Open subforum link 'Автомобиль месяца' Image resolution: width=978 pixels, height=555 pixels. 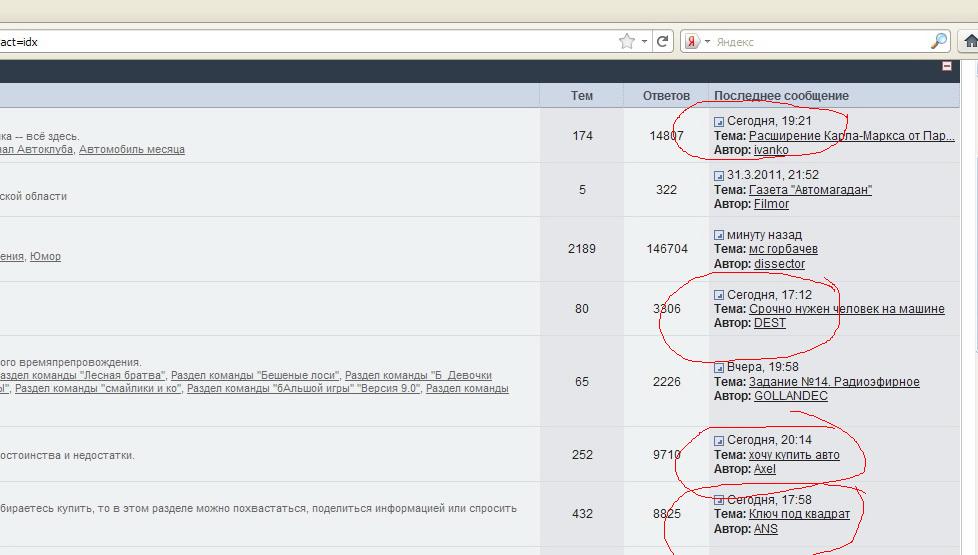(132, 150)
